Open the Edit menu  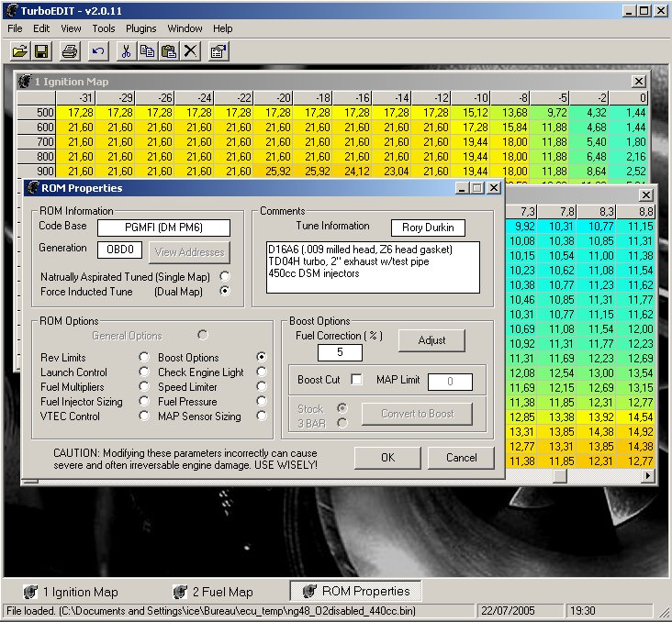point(41,28)
